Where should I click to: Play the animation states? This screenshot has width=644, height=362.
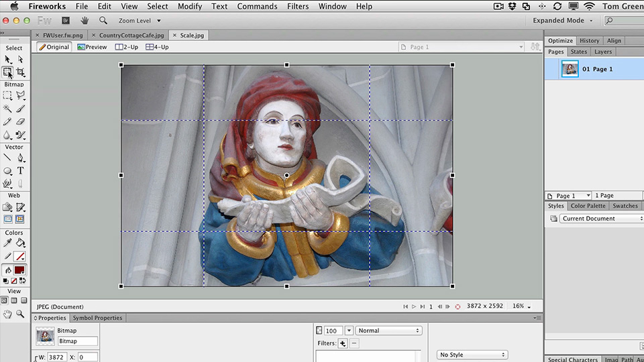pyautogui.click(x=414, y=306)
